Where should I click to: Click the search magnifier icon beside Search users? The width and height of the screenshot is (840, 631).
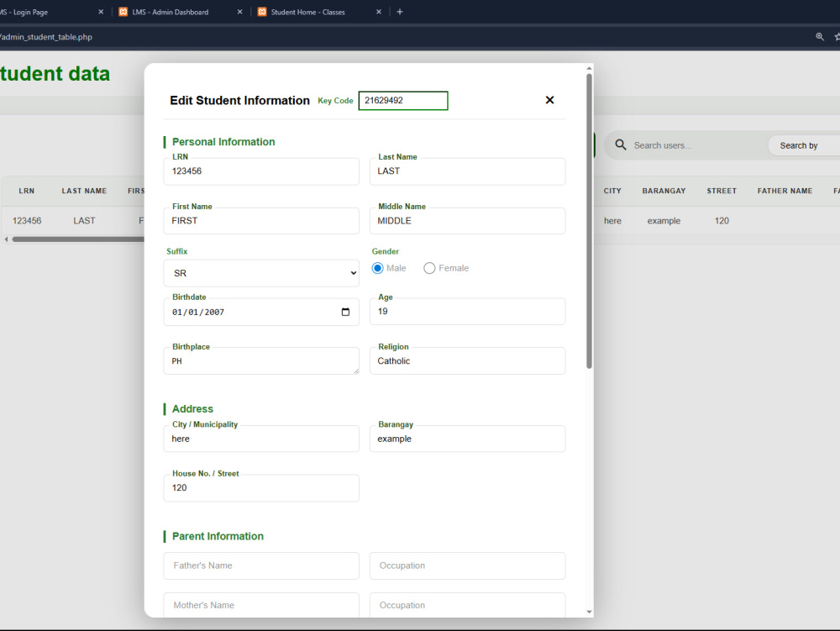[x=621, y=145]
